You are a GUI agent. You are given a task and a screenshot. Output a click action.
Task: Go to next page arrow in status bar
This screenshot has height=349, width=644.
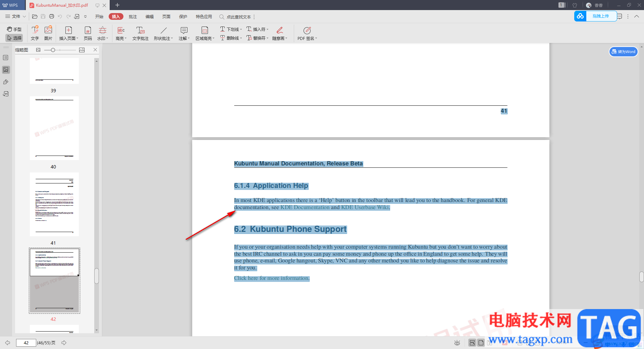(x=64, y=343)
